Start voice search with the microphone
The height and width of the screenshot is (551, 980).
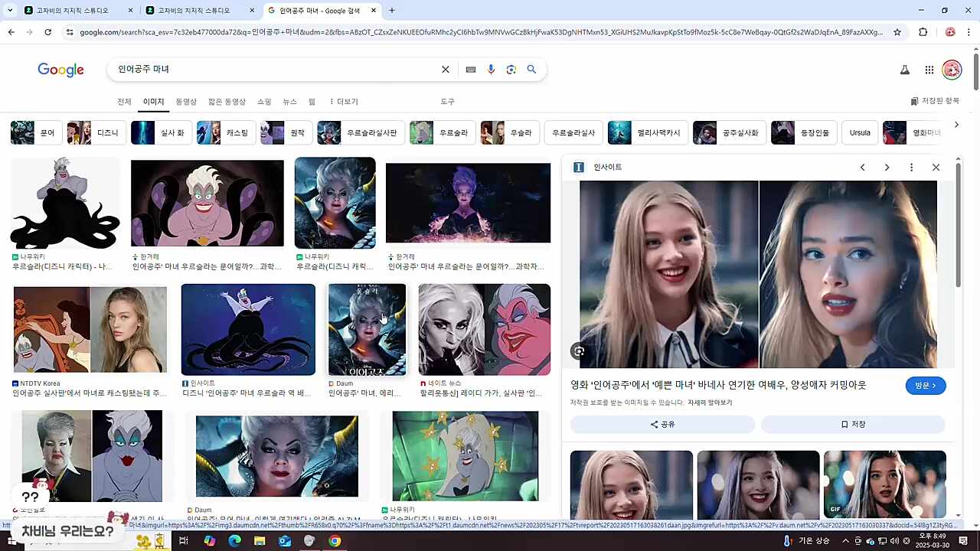492,70
